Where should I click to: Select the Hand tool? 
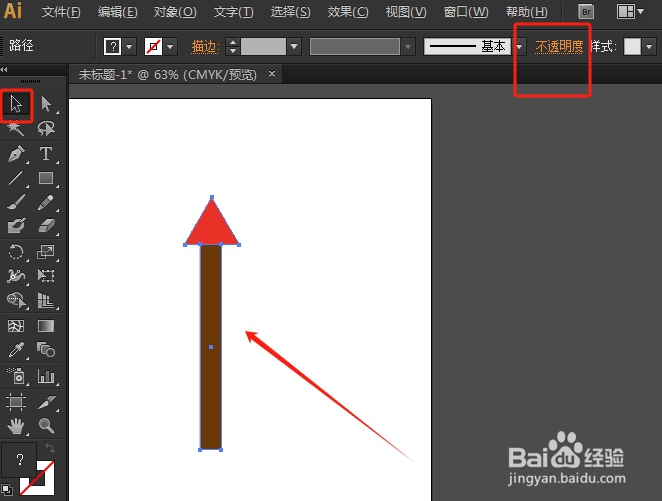[x=16, y=426]
